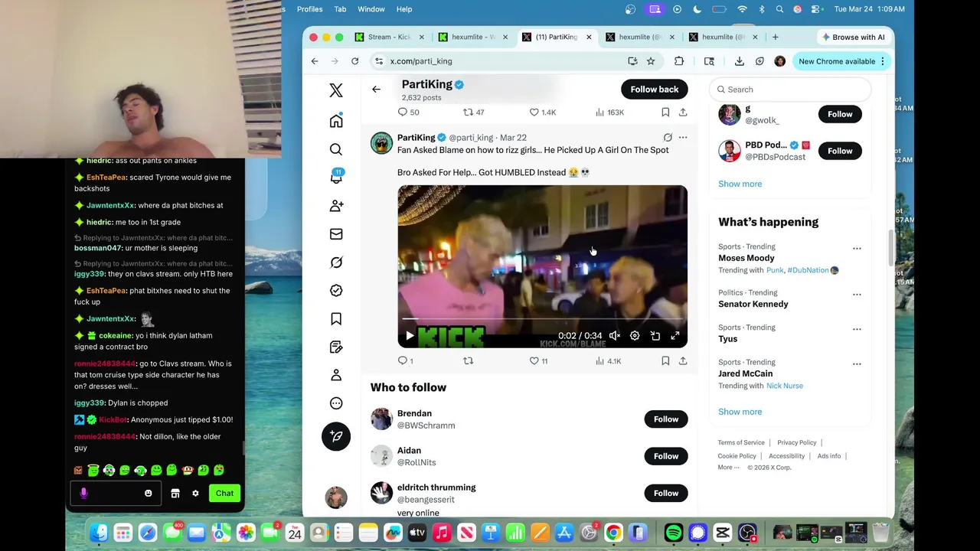
Task: Toggle picture-in-picture on the video
Action: pyautogui.click(x=655, y=336)
